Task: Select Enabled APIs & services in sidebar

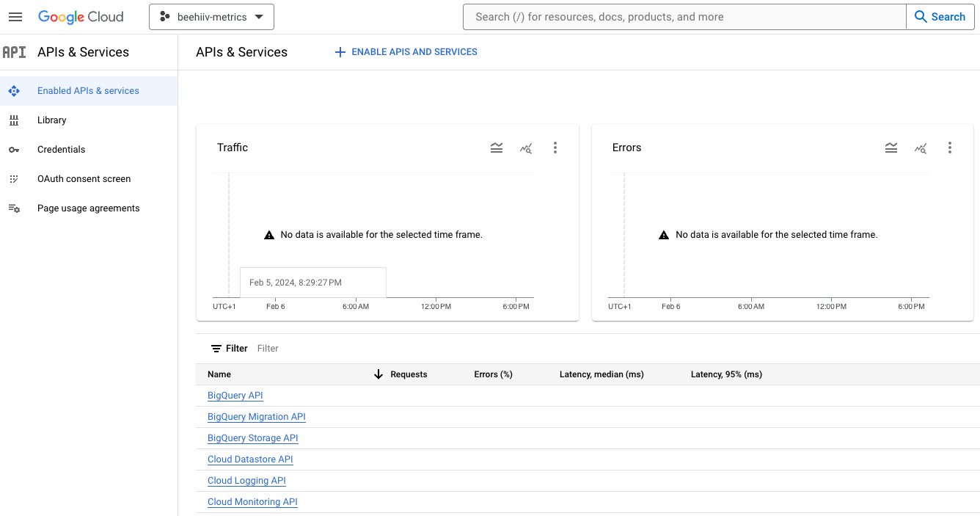Action: coord(89,91)
